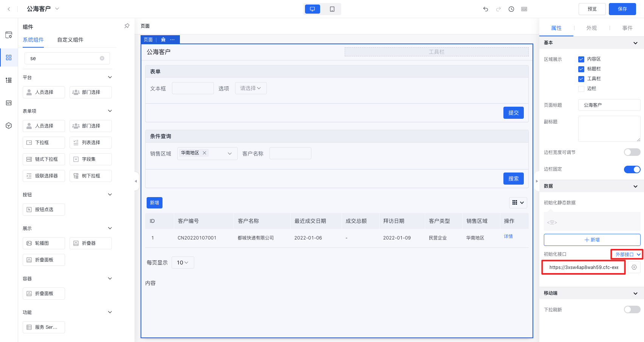Switch to the 外观 tab

591,28
